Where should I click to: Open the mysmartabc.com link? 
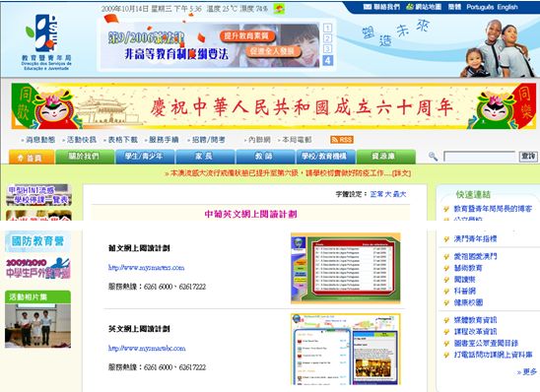(x=147, y=349)
